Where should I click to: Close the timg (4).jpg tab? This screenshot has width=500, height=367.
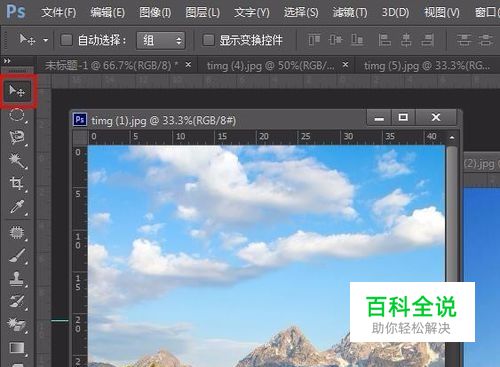tap(345, 65)
